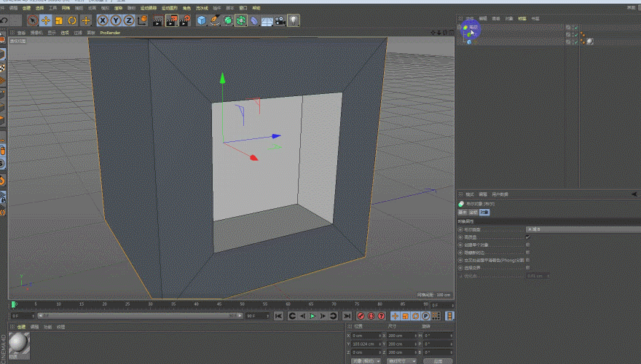This screenshot has height=364, width=641.
Task: Click the timeline range slider bar
Action: (x=139, y=316)
